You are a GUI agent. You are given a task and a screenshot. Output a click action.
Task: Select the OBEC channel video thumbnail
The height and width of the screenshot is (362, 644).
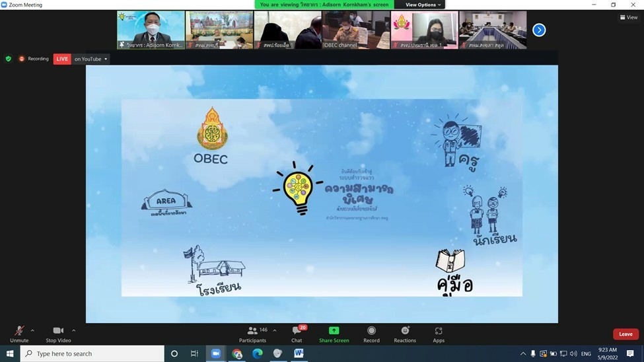click(356, 30)
